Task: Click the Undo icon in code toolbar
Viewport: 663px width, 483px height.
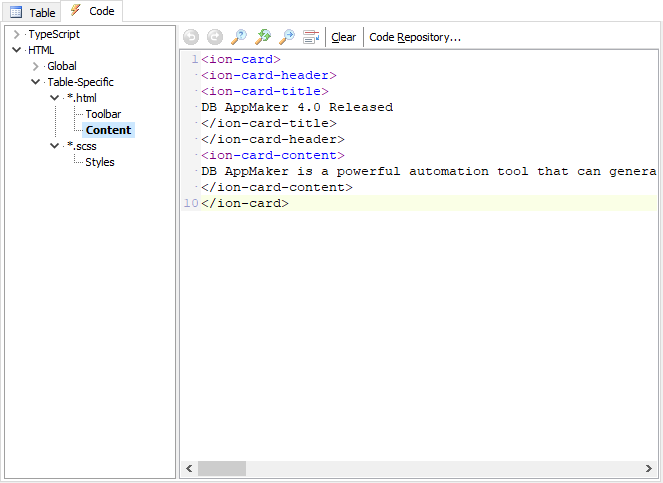Action: [191, 37]
